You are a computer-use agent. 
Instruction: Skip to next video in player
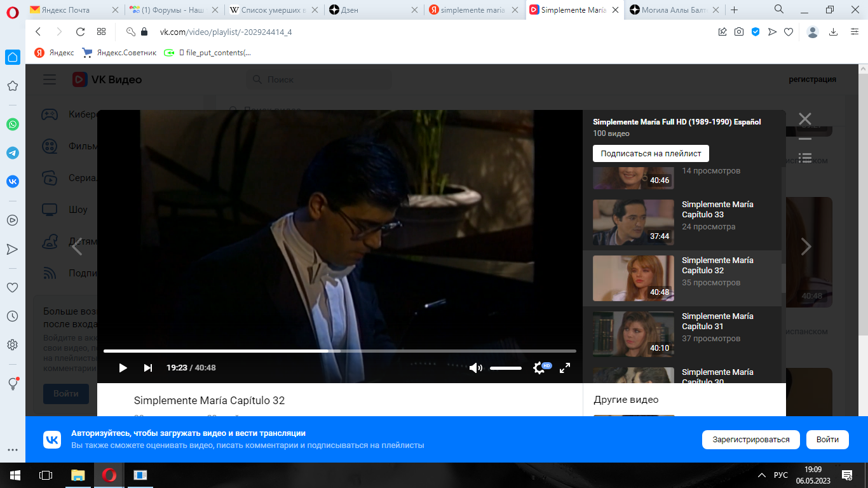148,368
